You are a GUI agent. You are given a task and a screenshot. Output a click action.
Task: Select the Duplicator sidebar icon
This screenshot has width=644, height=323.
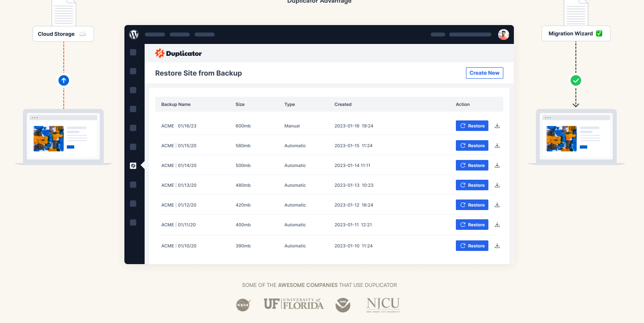click(x=133, y=166)
